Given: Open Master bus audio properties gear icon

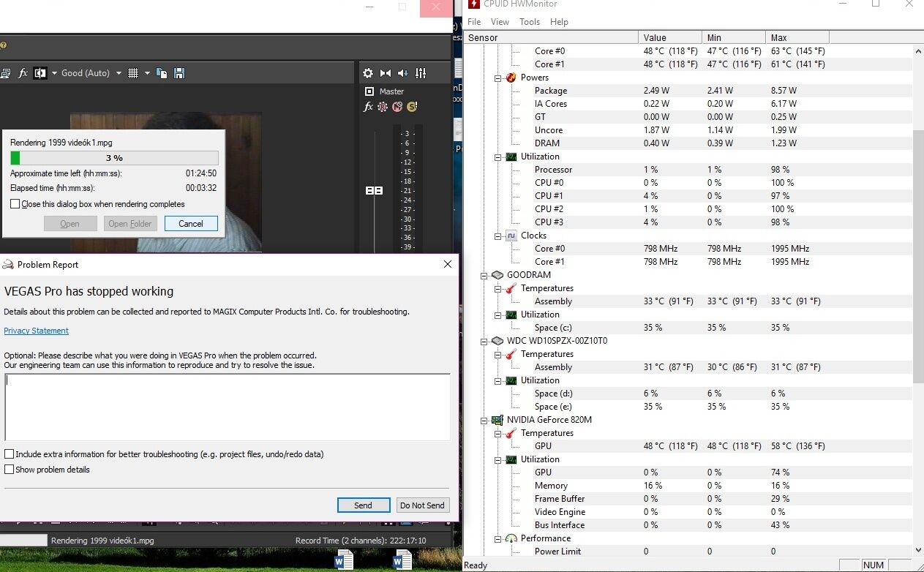Looking at the screenshot, I should (368, 73).
